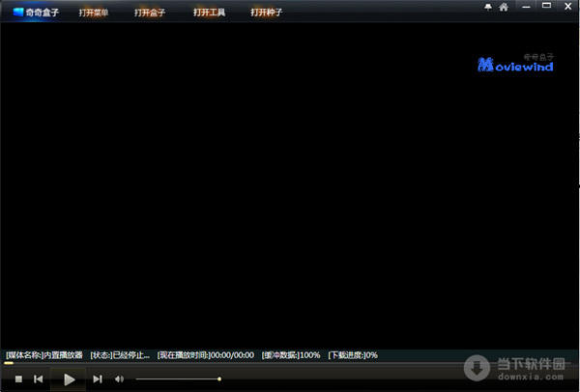Skip to the previous track
Screen dimensions: 580x392
[39, 379]
